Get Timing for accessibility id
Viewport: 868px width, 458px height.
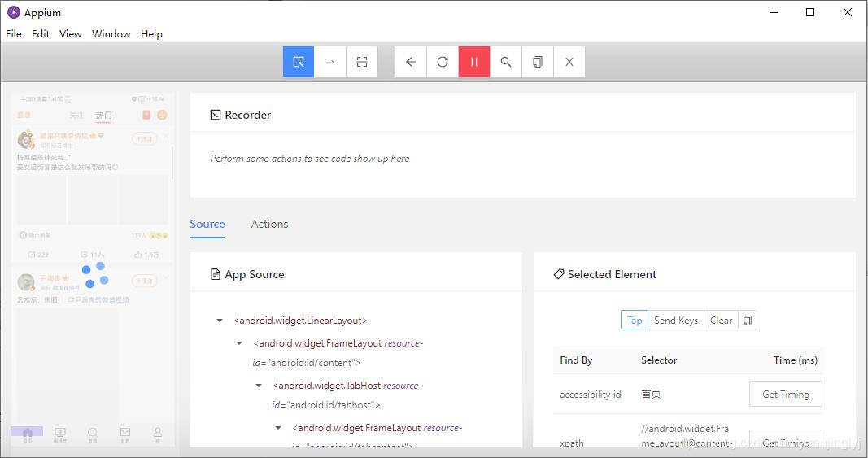(x=785, y=395)
